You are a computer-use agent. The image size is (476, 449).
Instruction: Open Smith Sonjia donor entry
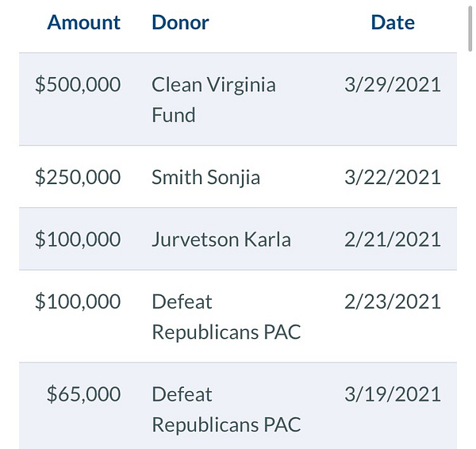pos(205,177)
